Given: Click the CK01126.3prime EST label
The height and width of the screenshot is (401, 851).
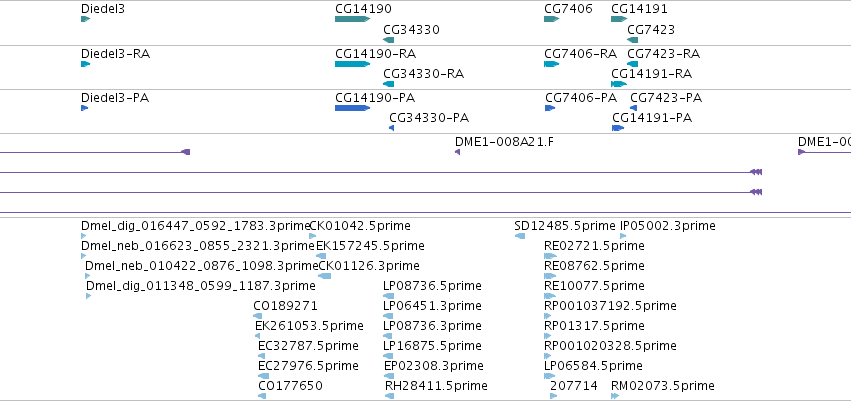Looking at the screenshot, I should [x=369, y=266].
